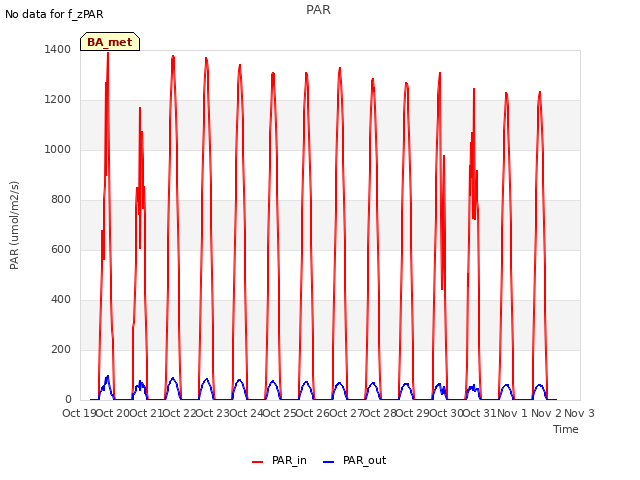Click the Oct 25 x-axis tick label
Screen dimensions: 640x480
point(279,413)
